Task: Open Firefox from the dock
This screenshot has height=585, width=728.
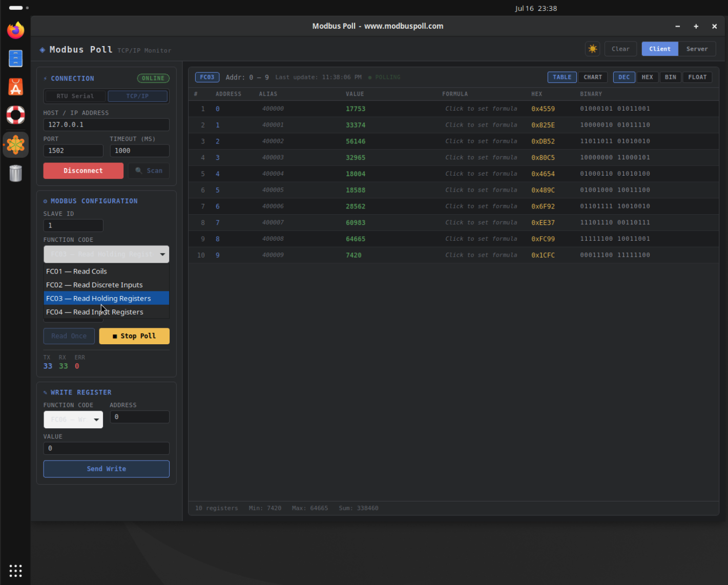Action: tap(16, 30)
